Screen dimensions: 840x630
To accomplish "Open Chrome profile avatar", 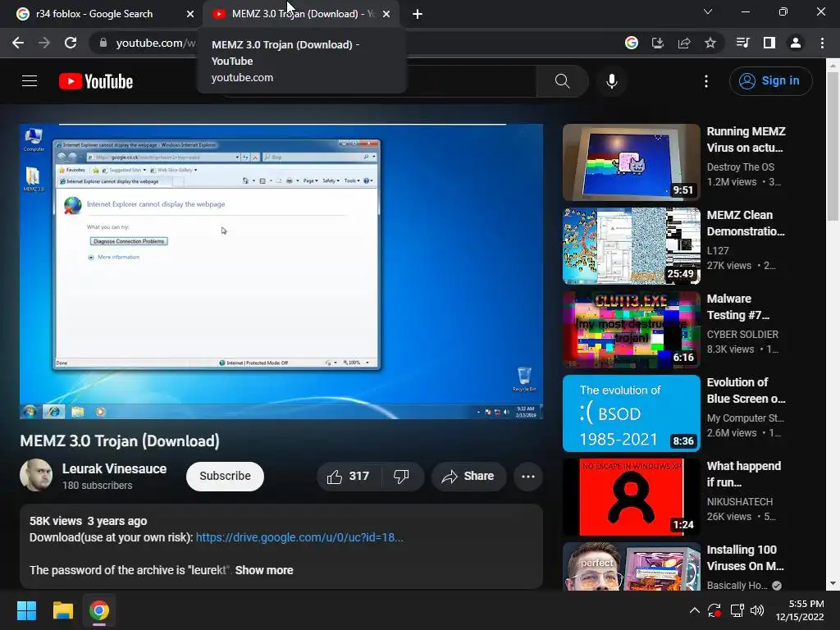I will (x=796, y=43).
